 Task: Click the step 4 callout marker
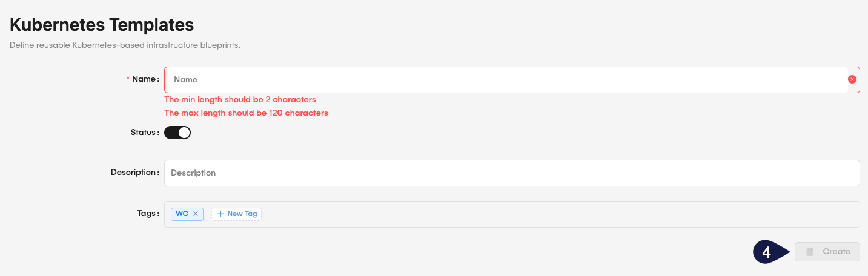[767, 252]
